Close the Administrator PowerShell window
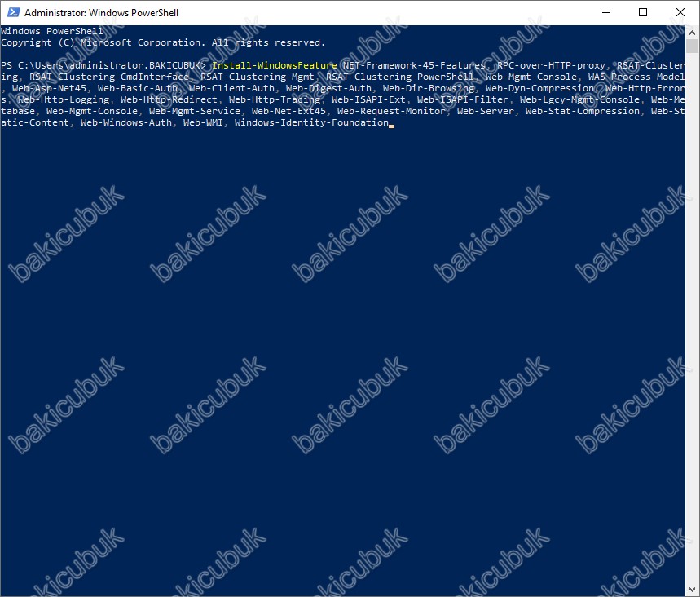700x597 pixels. [680, 12]
